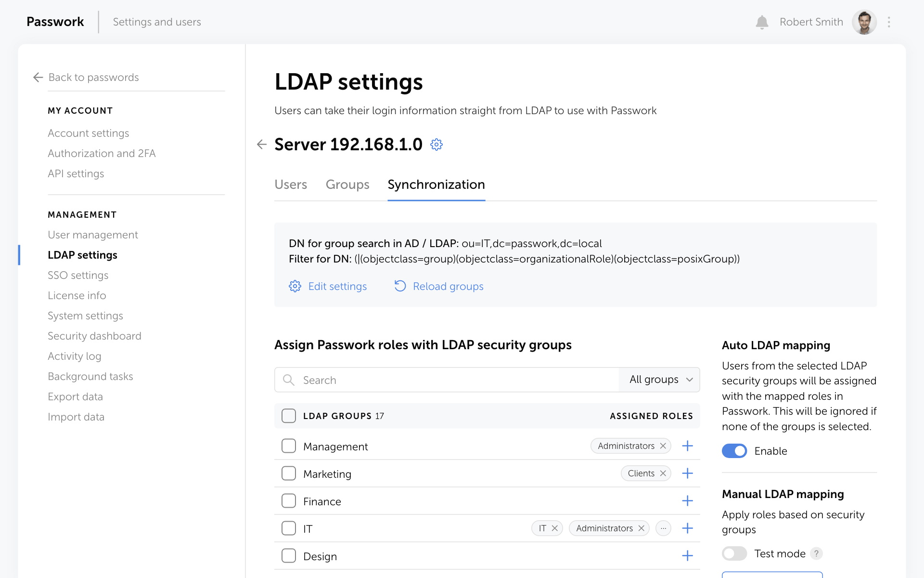Viewport: 924px width, 578px height.
Task: Select all LDAP groups header checkbox
Action: tap(289, 416)
